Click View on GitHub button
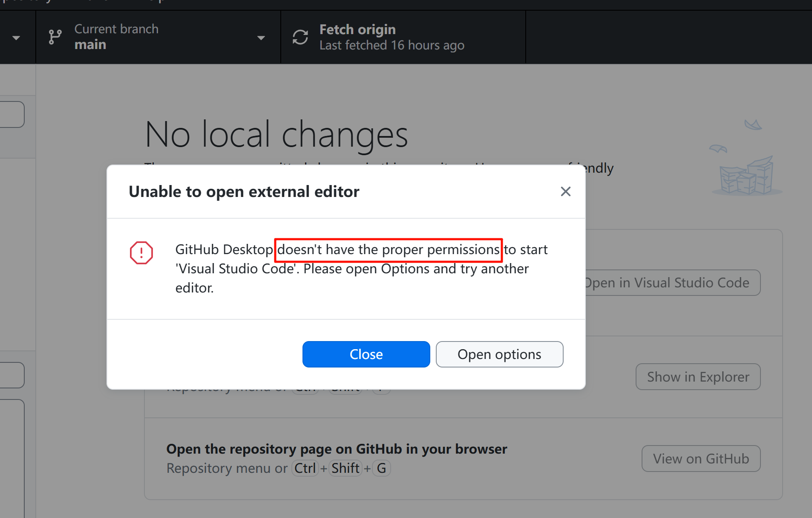Screen dimensions: 812x518 coord(701,459)
